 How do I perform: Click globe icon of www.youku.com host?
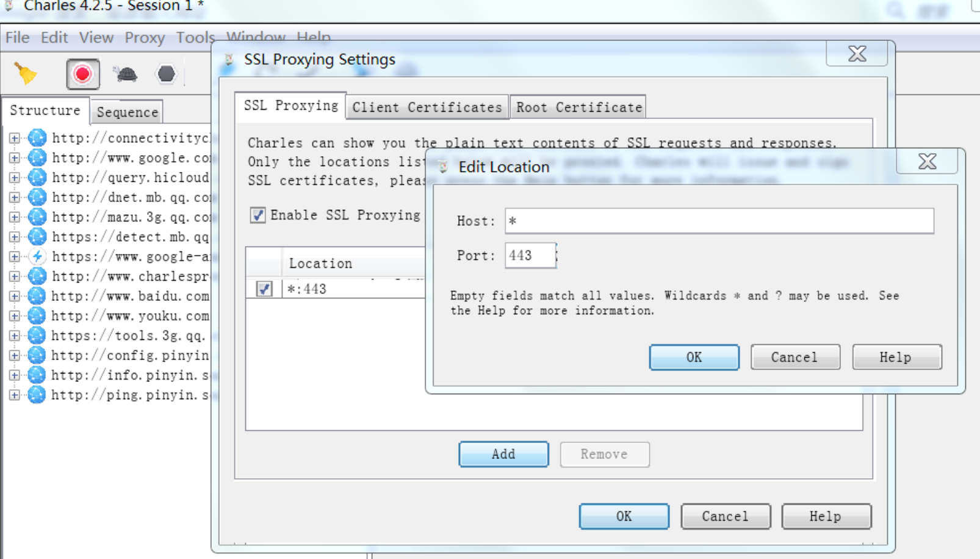point(37,316)
